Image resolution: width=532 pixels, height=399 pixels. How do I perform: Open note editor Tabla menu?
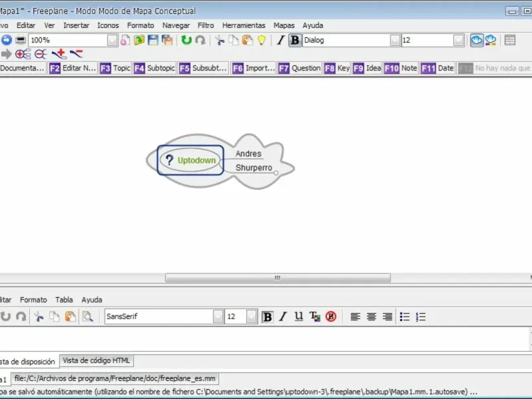coord(64,300)
